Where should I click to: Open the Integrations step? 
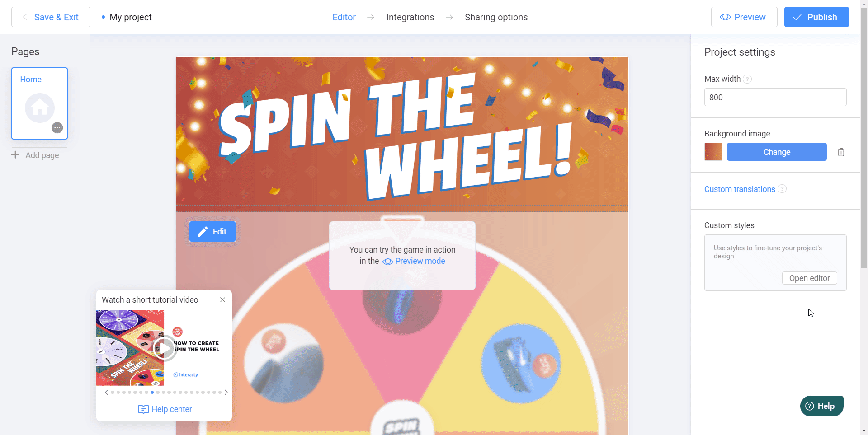[410, 17]
